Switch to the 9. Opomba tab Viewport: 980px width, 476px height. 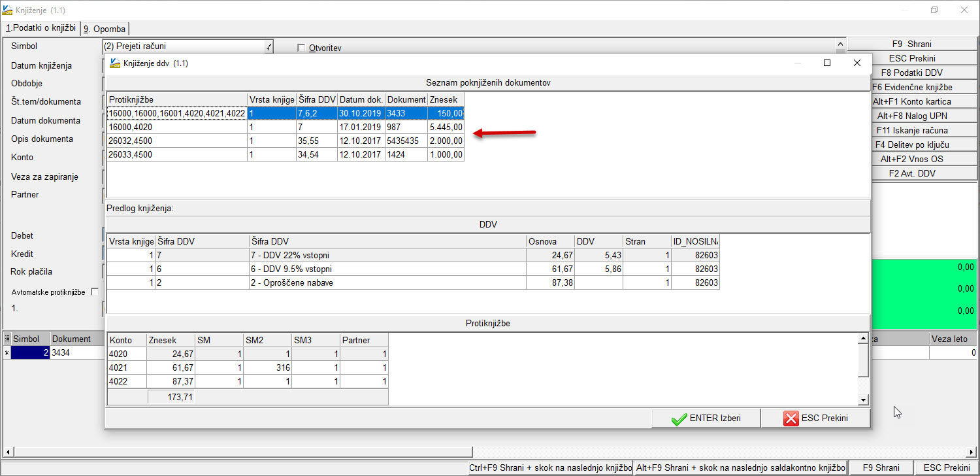click(x=105, y=29)
